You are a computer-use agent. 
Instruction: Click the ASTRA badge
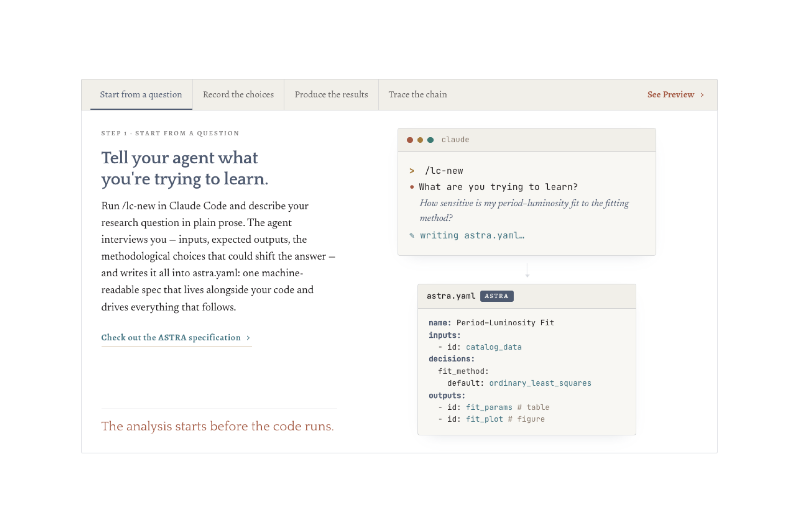click(x=496, y=296)
